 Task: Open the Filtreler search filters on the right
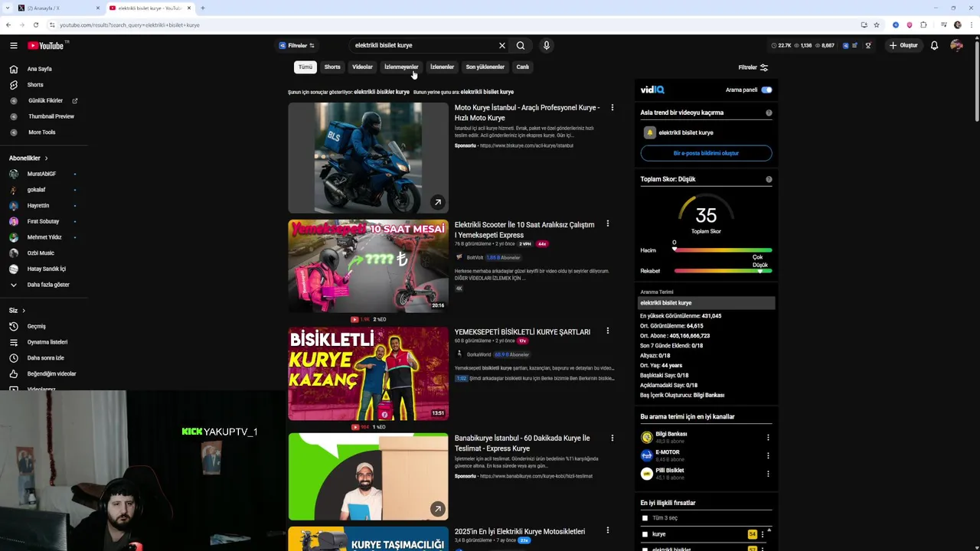753,67
